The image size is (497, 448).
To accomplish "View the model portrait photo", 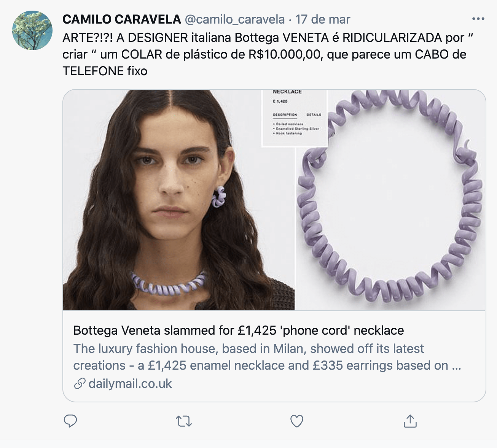I will (x=179, y=200).
